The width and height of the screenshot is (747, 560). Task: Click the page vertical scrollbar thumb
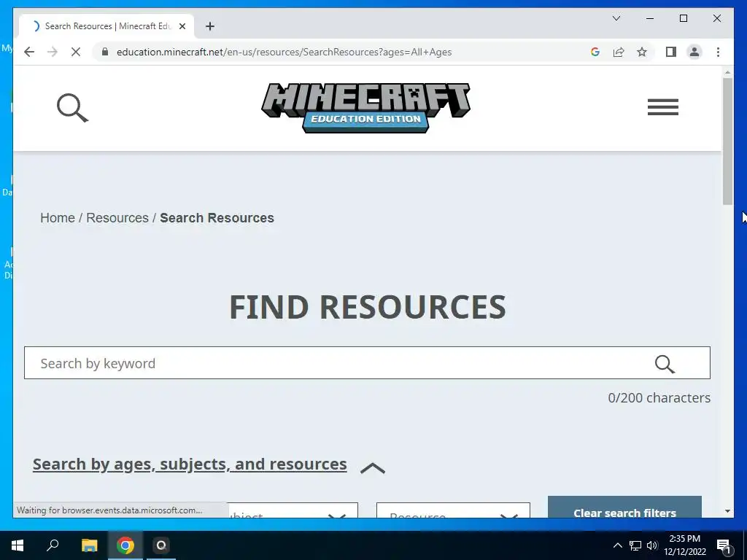point(727,141)
